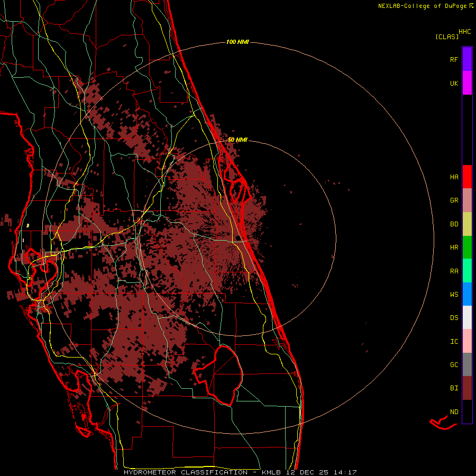Click the RA legend label

[x=454, y=271]
